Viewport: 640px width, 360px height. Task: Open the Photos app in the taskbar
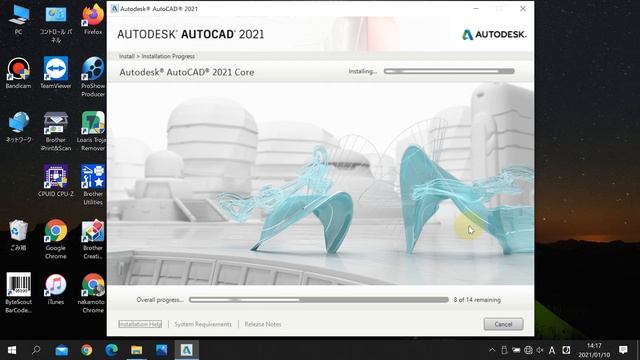pyautogui.click(x=161, y=350)
